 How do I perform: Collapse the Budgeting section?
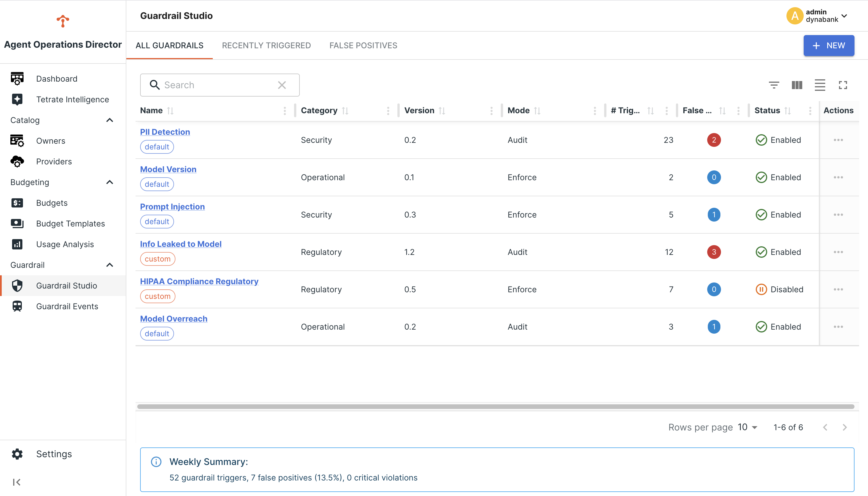[x=110, y=182]
